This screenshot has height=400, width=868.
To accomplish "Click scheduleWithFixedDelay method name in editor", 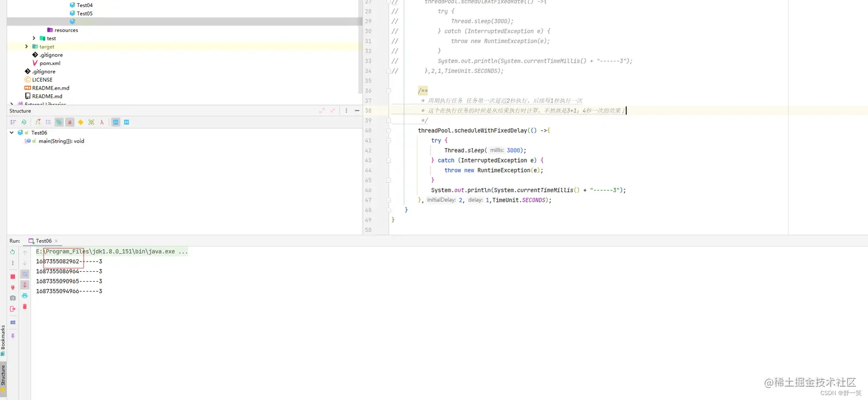I will [490, 130].
